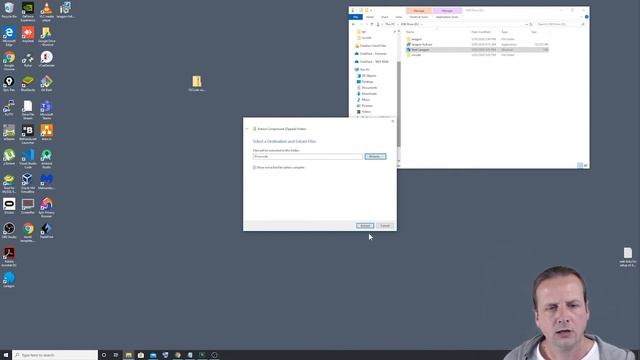Open the address bar history dropdown
Image resolution: width=640 pixels, height=360 pixels.
(526, 24)
